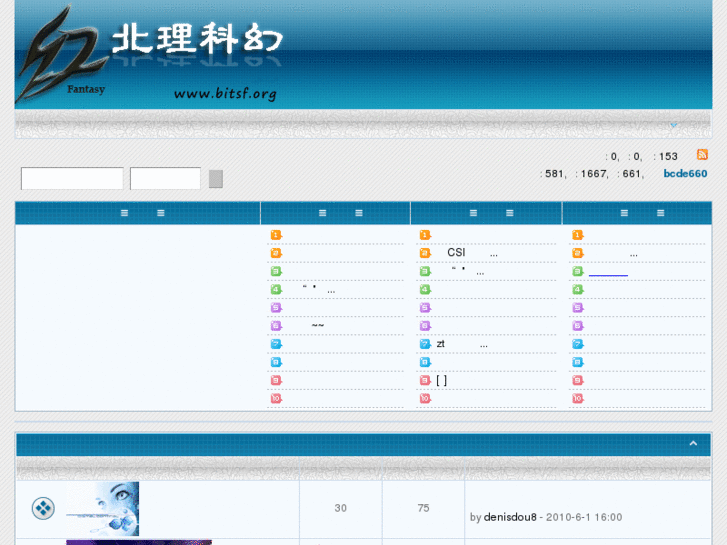Open the bcde660 user profile link
The width and height of the screenshot is (727, 545).
pos(685,173)
